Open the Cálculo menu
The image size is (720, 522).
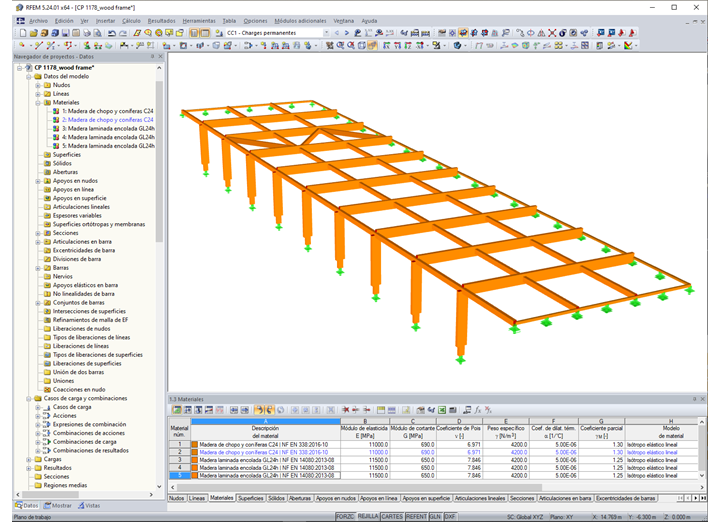point(131,21)
